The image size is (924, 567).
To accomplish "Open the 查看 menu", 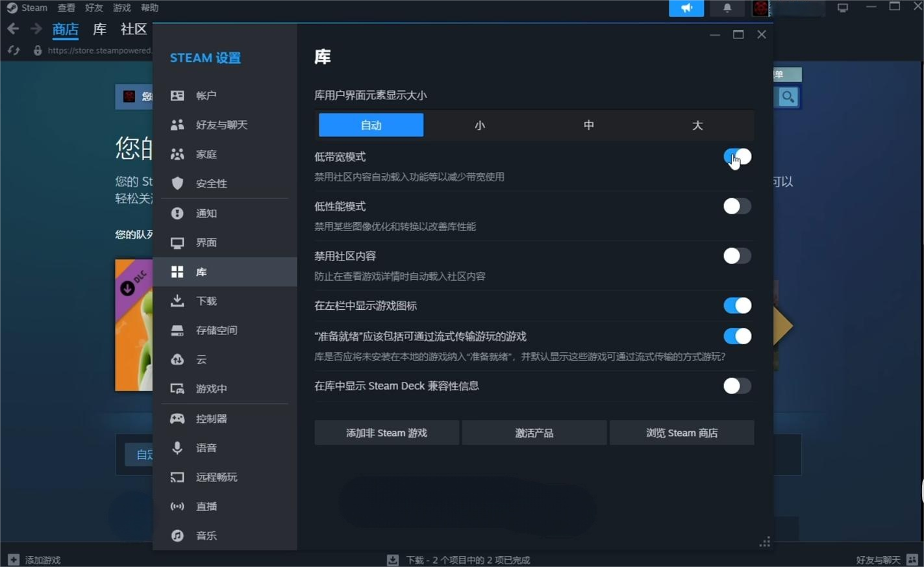I will [66, 8].
